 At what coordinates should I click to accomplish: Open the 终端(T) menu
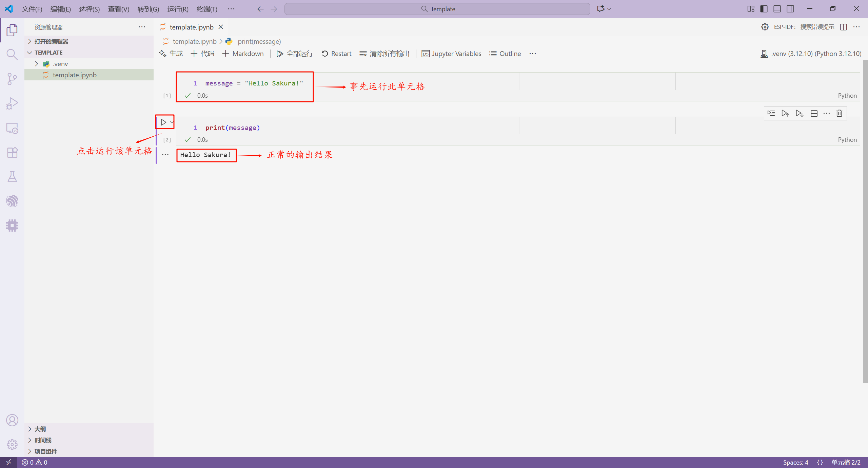[x=206, y=9]
